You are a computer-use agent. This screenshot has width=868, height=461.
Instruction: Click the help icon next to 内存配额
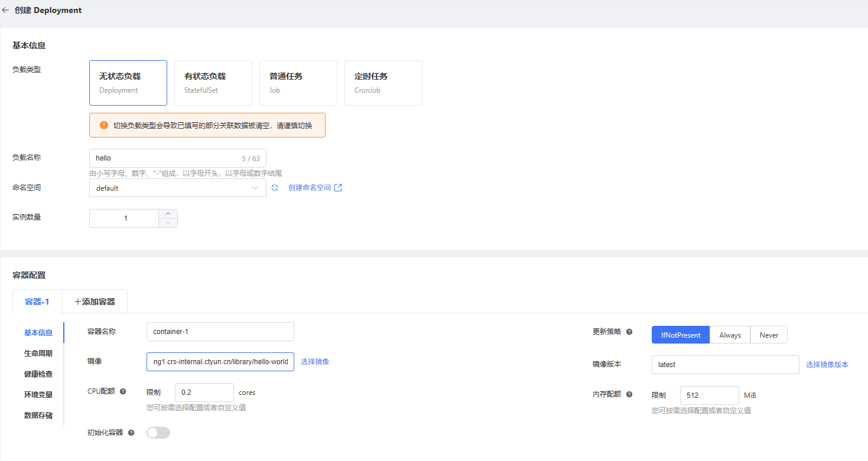pos(629,394)
